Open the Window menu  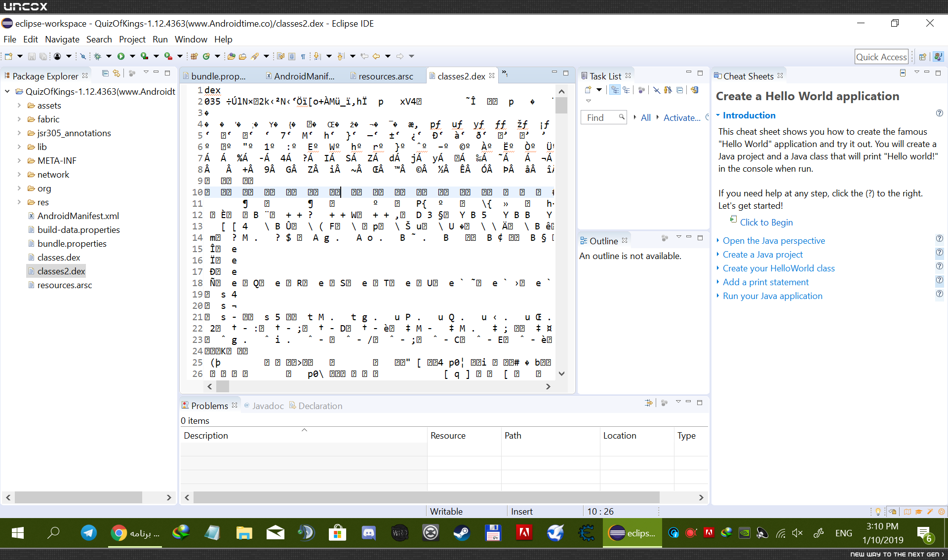tap(191, 39)
